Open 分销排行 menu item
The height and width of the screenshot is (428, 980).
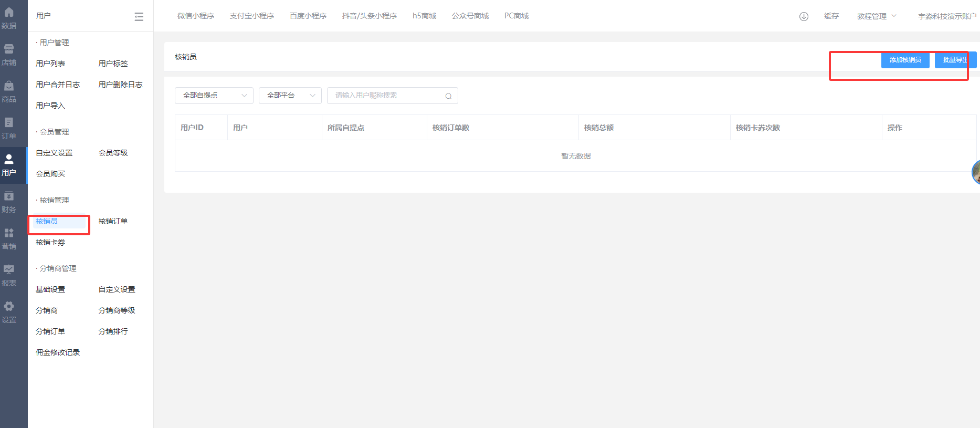(113, 331)
